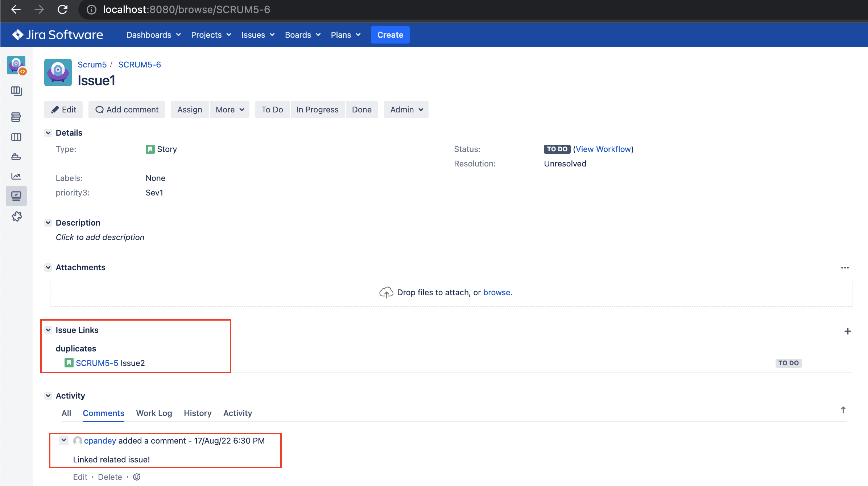This screenshot has width=868, height=486.
Task: Open the Releases ship icon in sidebar
Action: [x=16, y=157]
